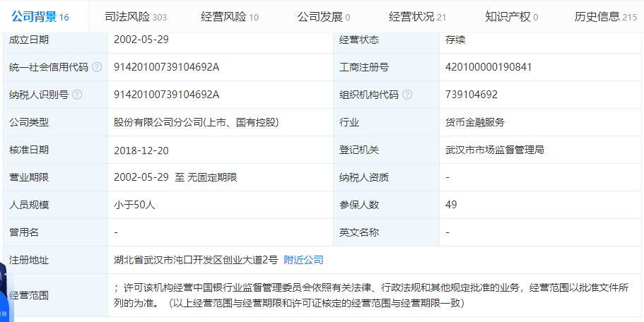The height and width of the screenshot is (322, 644).
Task: Go to the 公司发展 tab
Action: pos(324,16)
